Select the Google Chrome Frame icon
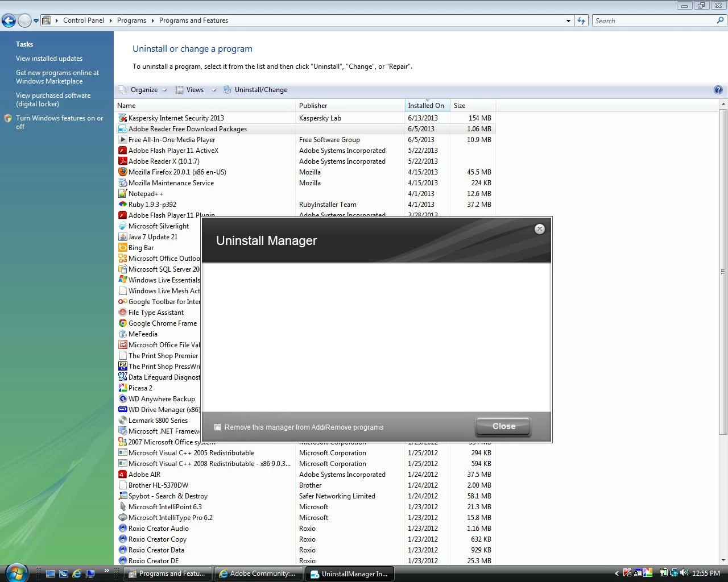Viewport: 728px width, 582px height. pyautogui.click(x=122, y=323)
